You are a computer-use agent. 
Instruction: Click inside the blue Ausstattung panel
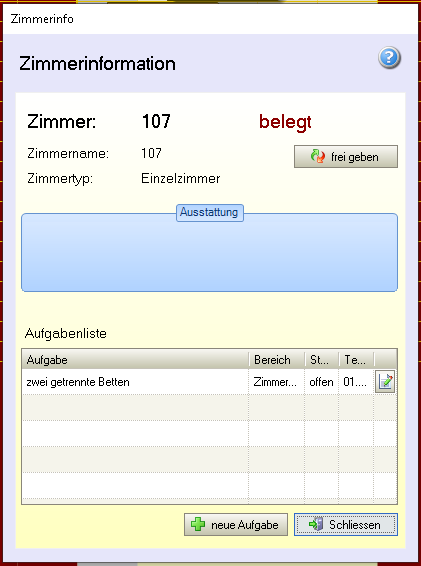click(x=209, y=254)
